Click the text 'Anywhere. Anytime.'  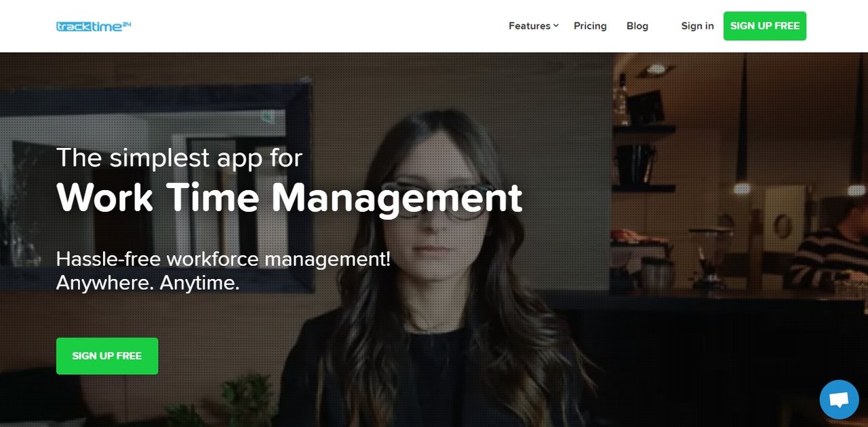(148, 282)
